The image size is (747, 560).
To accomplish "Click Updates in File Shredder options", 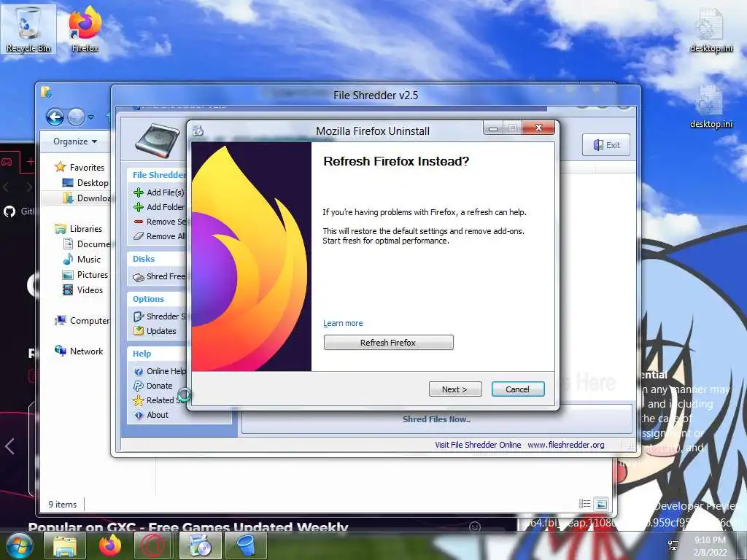I will pos(155,331).
